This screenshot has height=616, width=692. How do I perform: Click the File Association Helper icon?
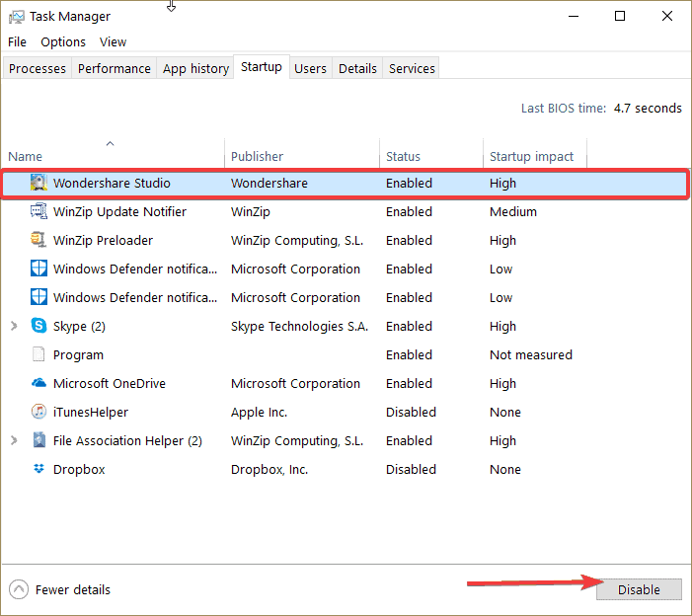38,440
